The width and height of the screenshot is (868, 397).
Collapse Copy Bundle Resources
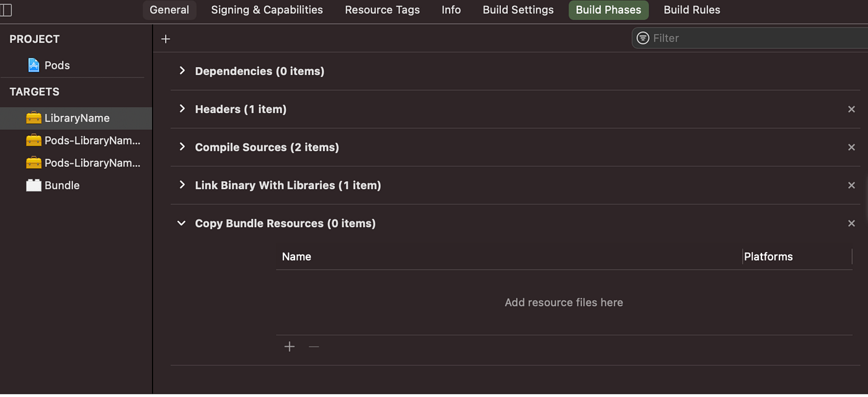click(181, 223)
